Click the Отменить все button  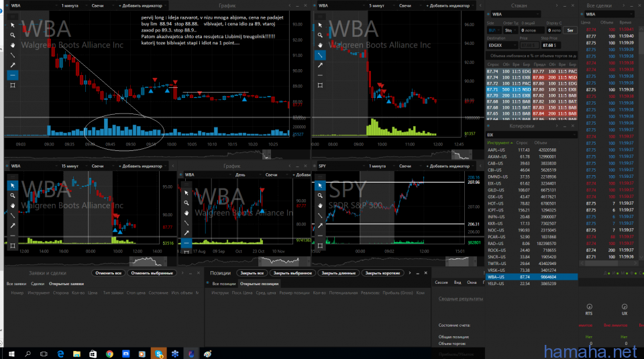(109, 273)
